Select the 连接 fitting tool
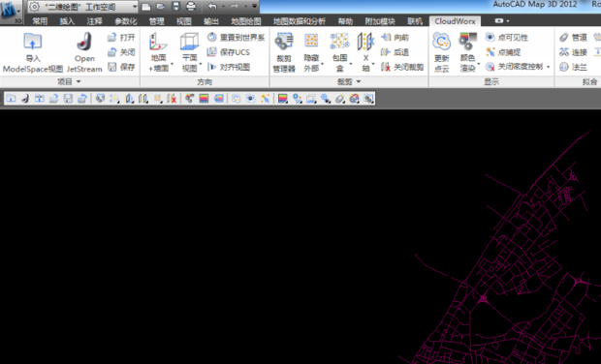 [573, 52]
